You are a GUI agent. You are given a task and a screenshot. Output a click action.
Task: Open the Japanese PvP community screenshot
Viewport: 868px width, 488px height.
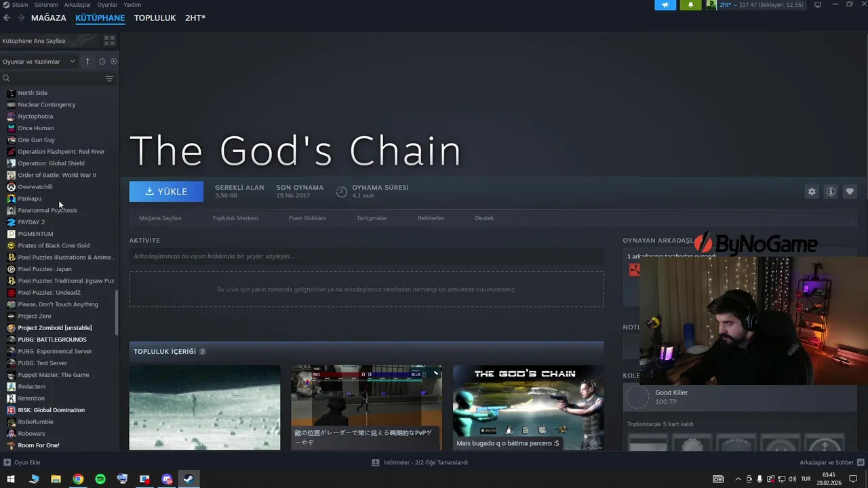[x=366, y=407]
